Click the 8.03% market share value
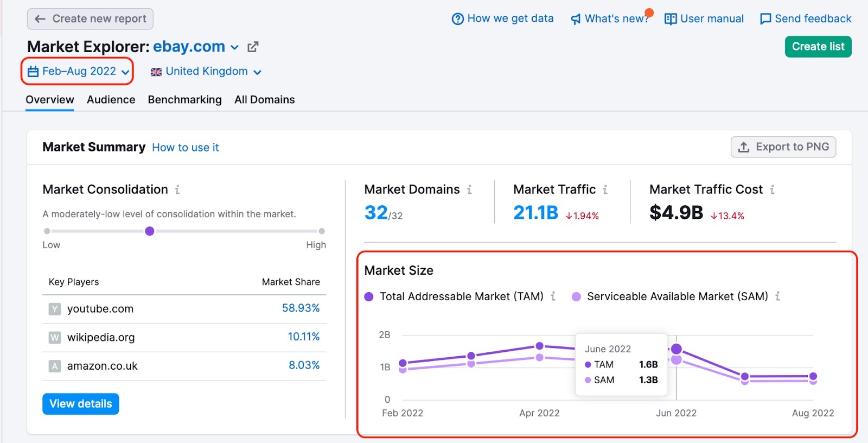The image size is (868, 443). click(304, 365)
